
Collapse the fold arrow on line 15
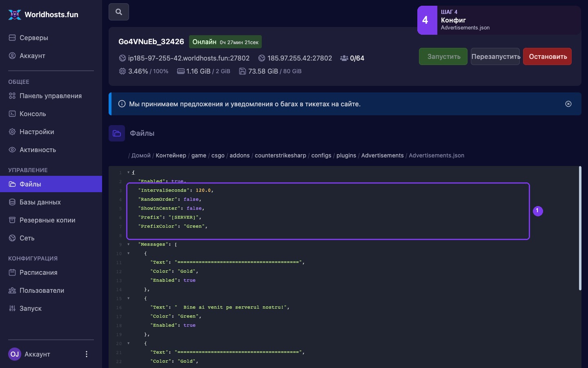pos(128,298)
